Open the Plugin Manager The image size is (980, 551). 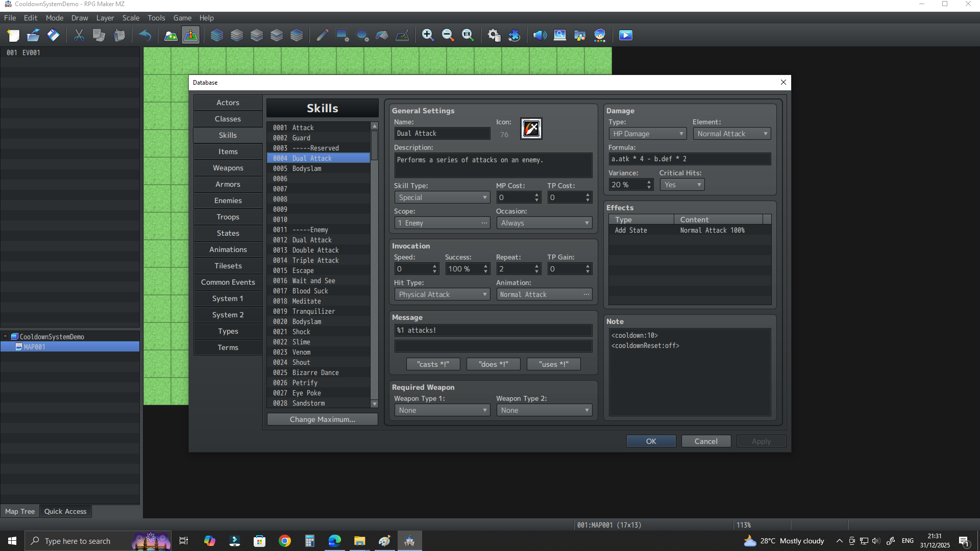pos(514,35)
